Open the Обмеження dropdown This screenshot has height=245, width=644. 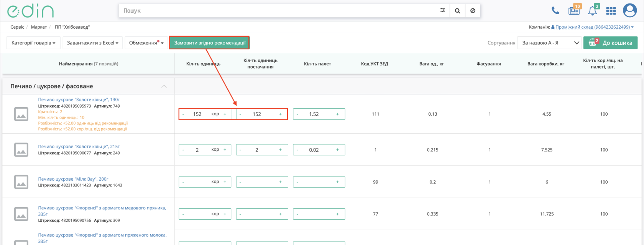pyautogui.click(x=146, y=43)
